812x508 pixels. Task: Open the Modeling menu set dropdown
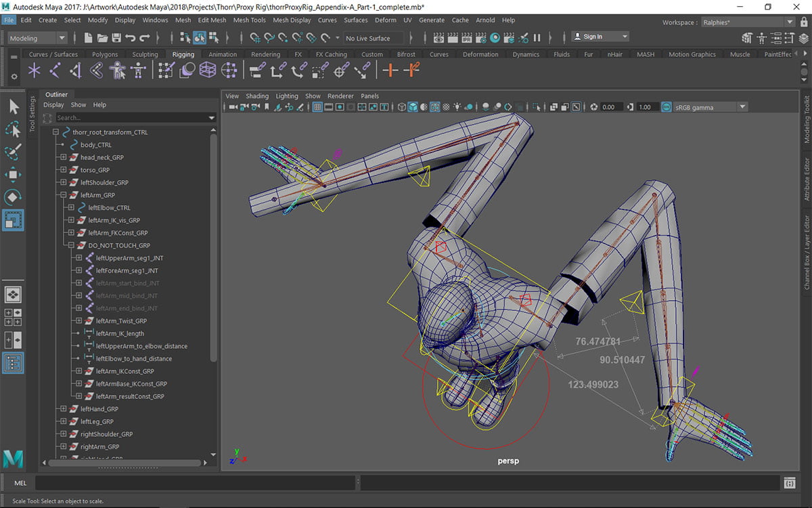[x=37, y=38]
